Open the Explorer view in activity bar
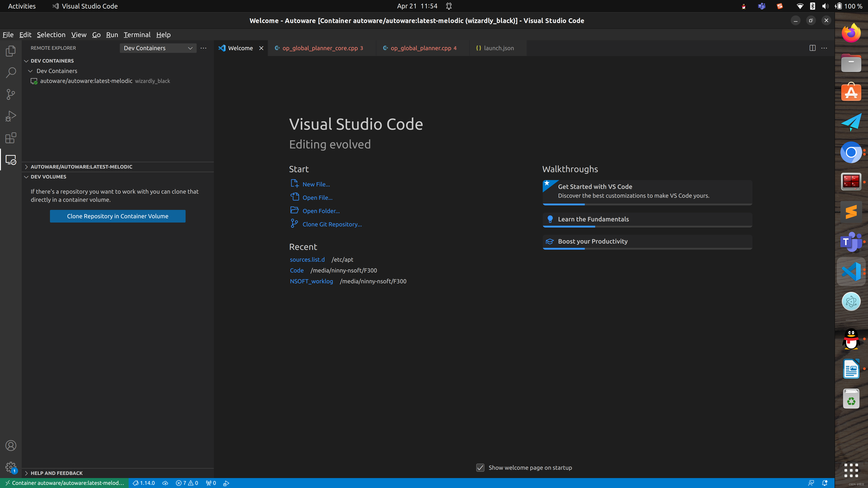The width and height of the screenshot is (868, 488). click(x=11, y=51)
